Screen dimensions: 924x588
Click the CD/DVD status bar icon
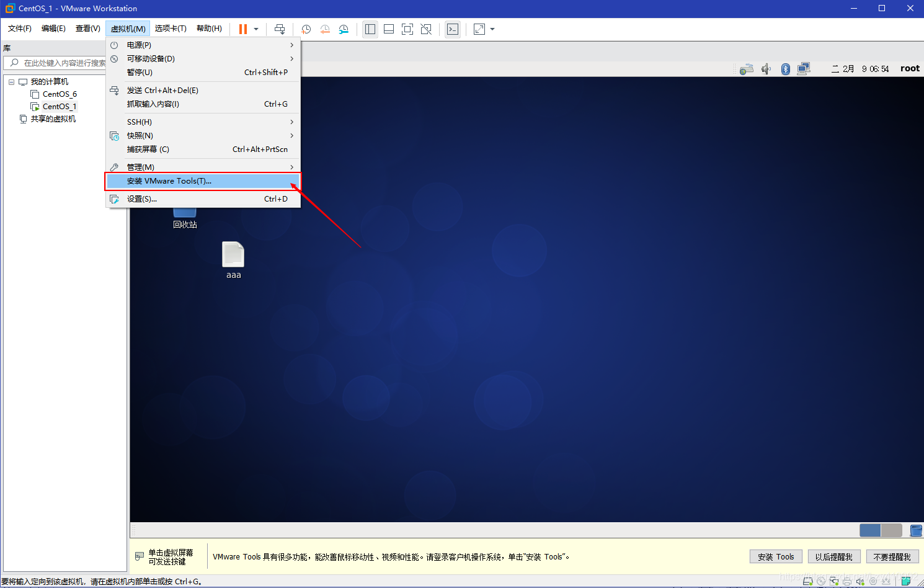tap(821, 581)
